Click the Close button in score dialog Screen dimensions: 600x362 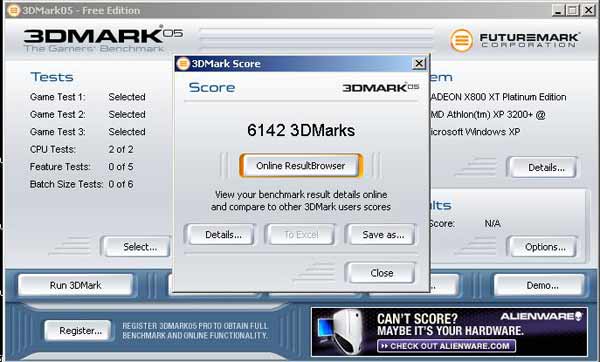coord(381,273)
